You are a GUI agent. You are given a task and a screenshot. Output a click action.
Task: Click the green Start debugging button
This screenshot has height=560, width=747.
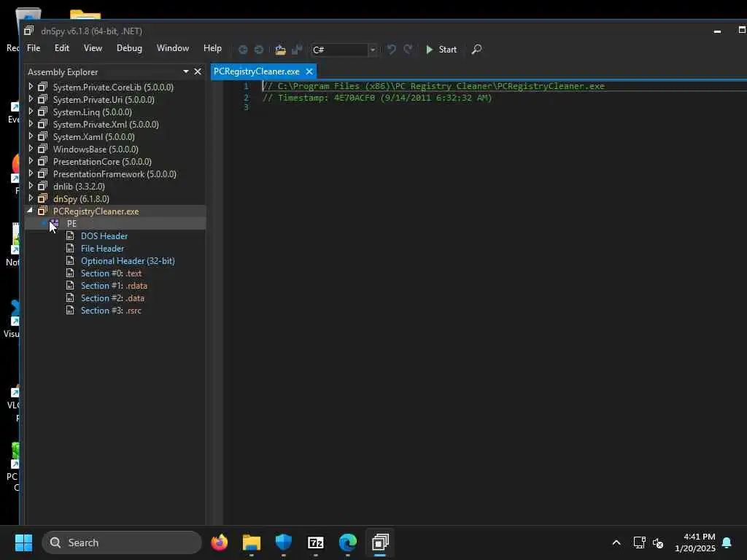[441, 50]
